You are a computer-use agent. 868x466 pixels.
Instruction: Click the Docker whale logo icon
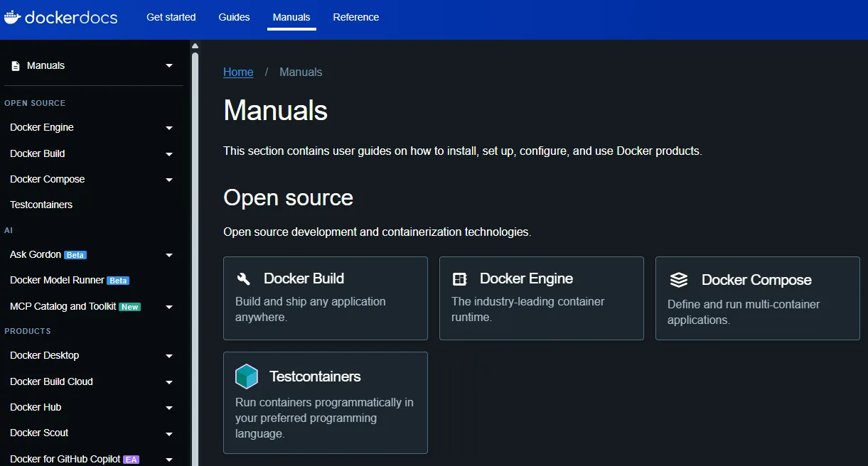[12, 16]
